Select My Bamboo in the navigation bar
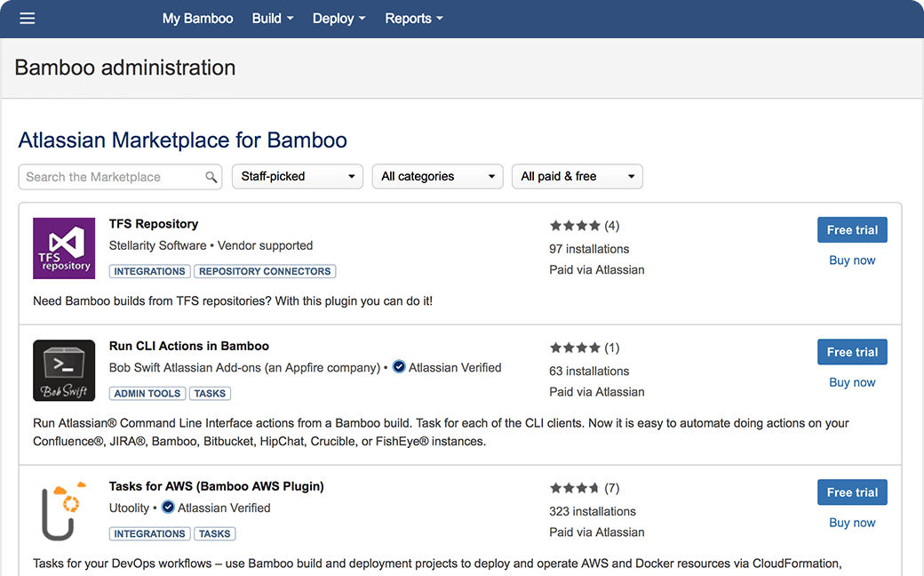The image size is (924, 576). click(x=197, y=18)
